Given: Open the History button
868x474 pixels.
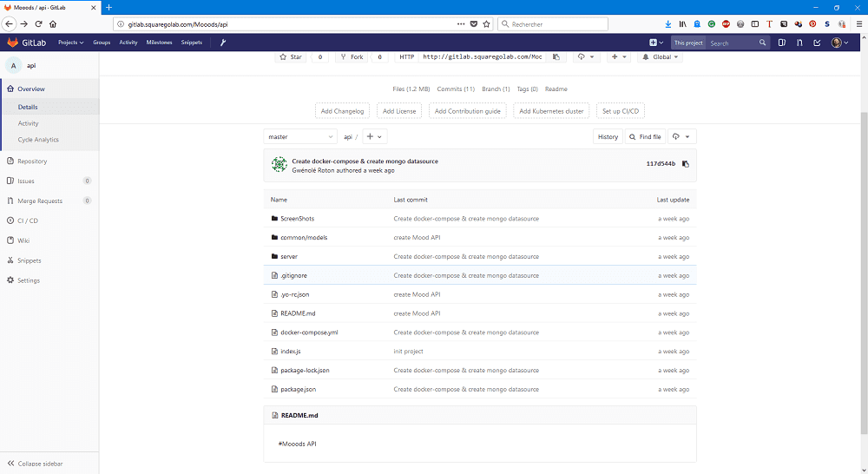Looking at the screenshot, I should (x=608, y=137).
